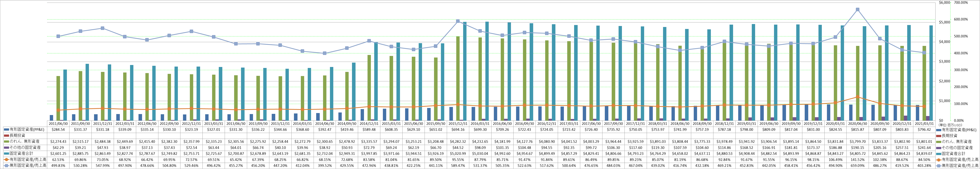980x169 pixels.
Task: Select the $72.54 other fixed assets cell
Action: click(x=191, y=147)
